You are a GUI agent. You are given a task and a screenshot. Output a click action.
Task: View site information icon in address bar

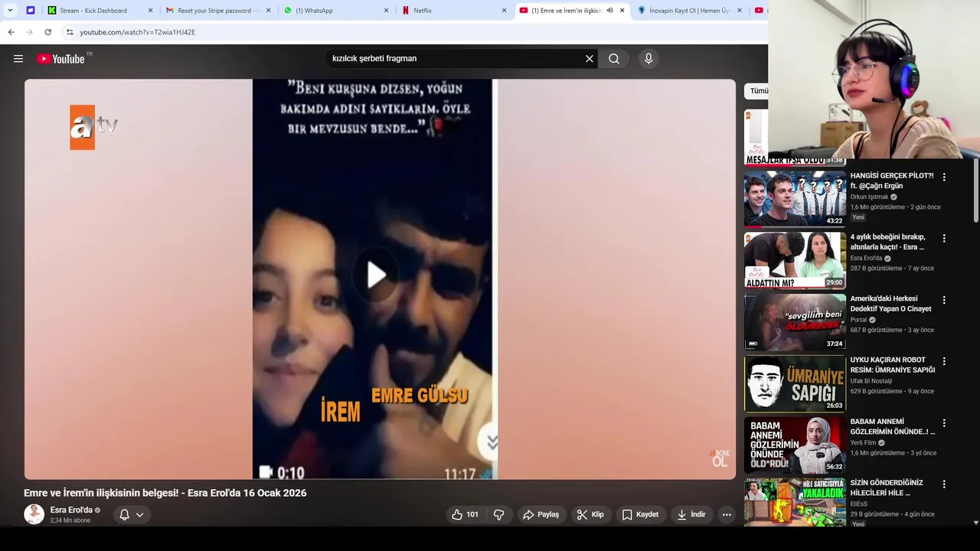(x=70, y=32)
